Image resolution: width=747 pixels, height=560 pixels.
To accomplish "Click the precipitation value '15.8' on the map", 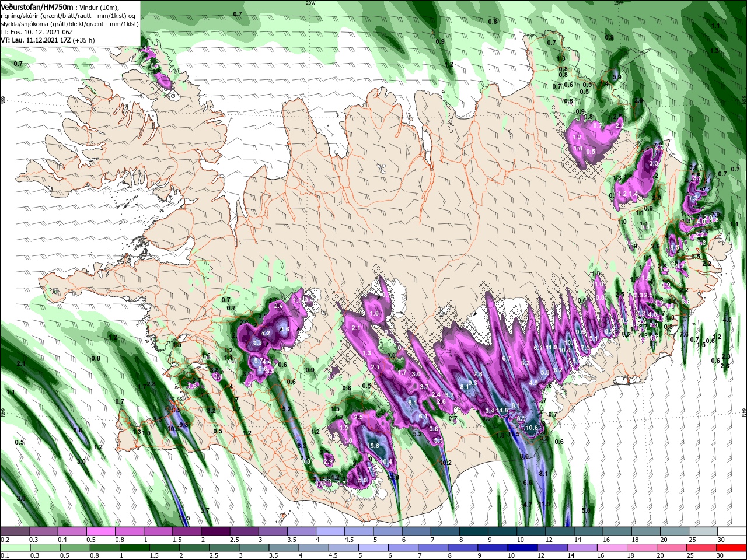I will pyautogui.click(x=374, y=446).
